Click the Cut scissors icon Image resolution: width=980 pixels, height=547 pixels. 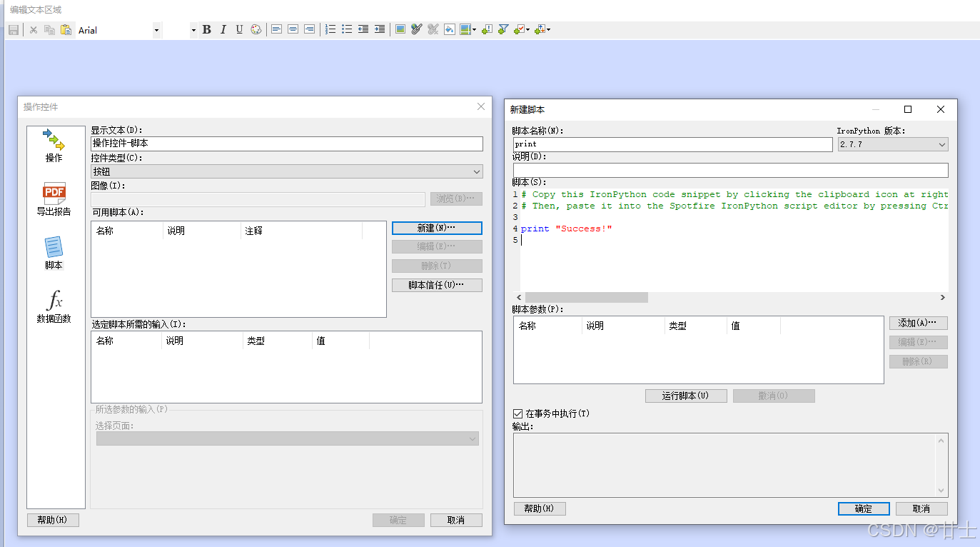click(33, 30)
